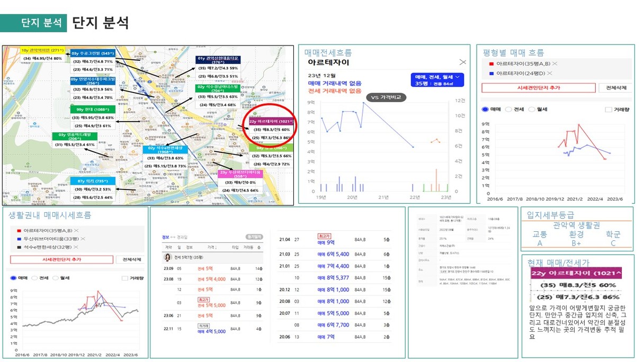Click the 87y 럭키 (735^) map label
Viewport: 644px width, 362px height.
93,180
